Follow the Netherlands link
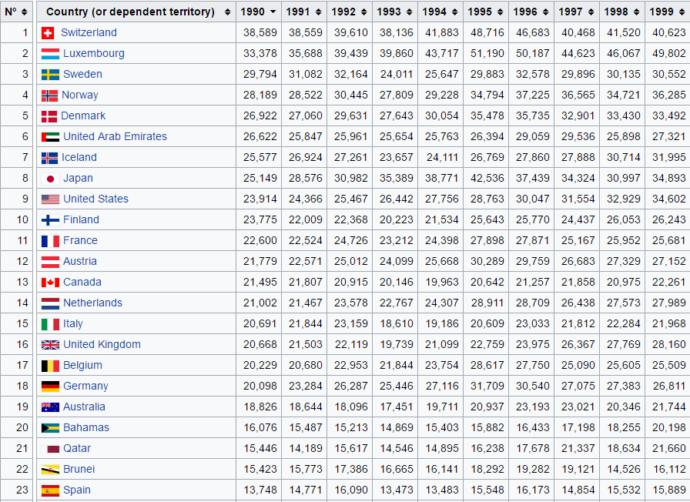This screenshot has width=690, height=502. pos(93,303)
